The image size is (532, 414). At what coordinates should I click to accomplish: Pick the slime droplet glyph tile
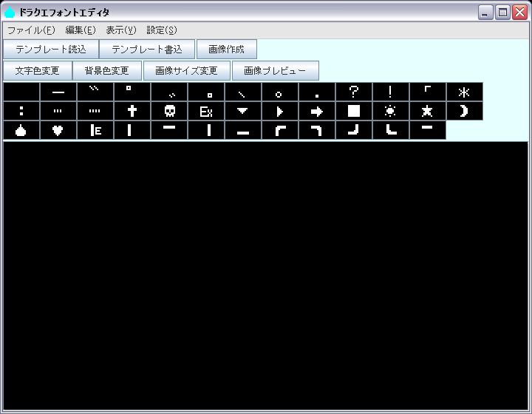click(x=21, y=130)
